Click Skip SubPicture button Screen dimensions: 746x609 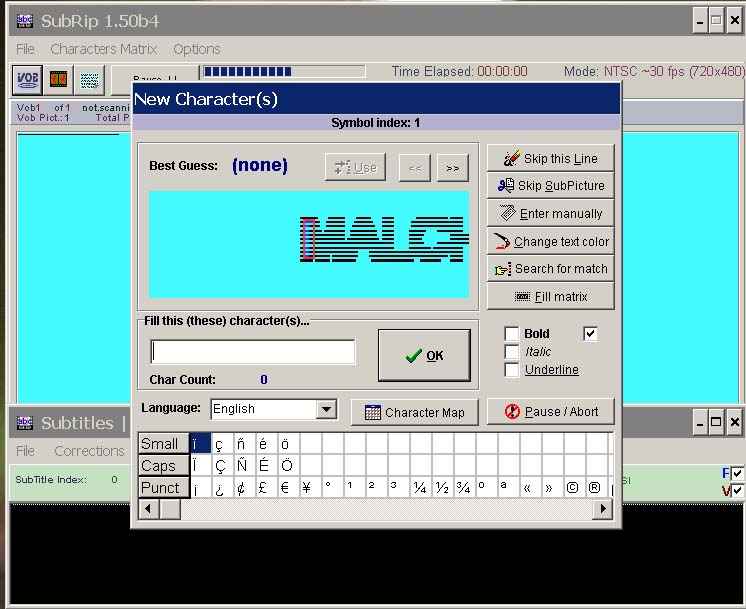pyautogui.click(x=550, y=186)
